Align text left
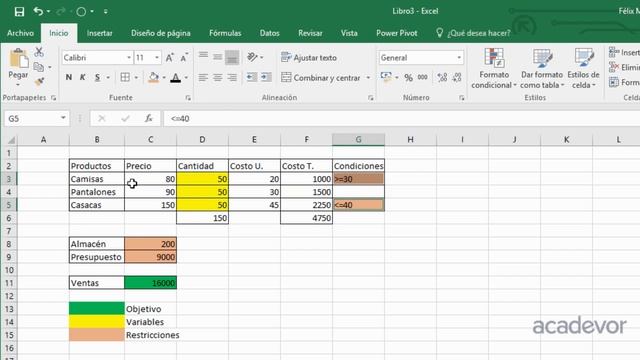This screenshot has width=640, height=360. pos(203,77)
